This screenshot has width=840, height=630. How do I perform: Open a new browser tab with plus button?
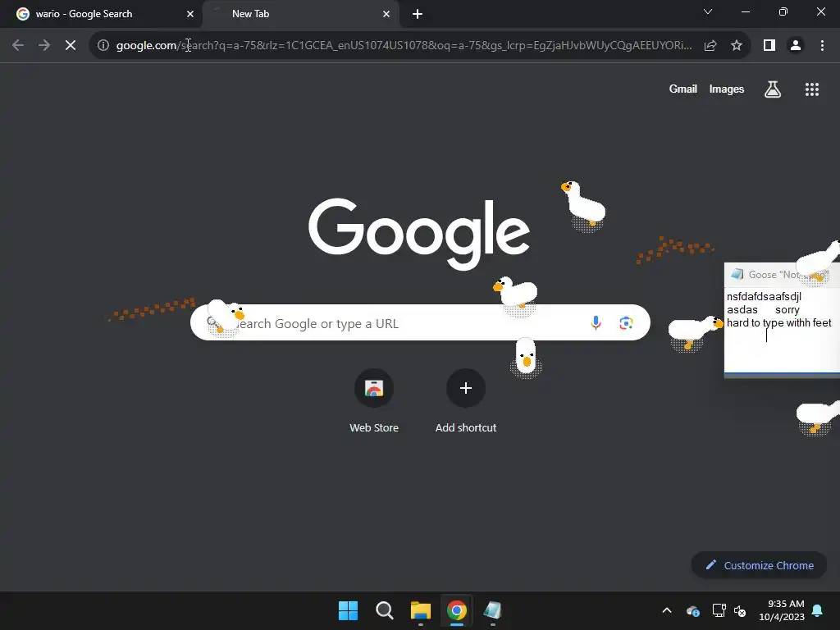tap(418, 14)
